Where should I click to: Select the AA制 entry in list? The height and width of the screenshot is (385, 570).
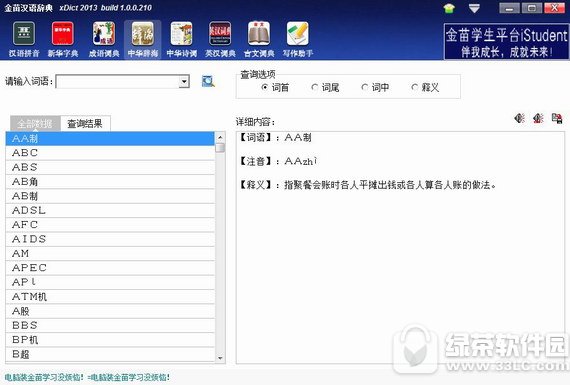click(x=110, y=139)
